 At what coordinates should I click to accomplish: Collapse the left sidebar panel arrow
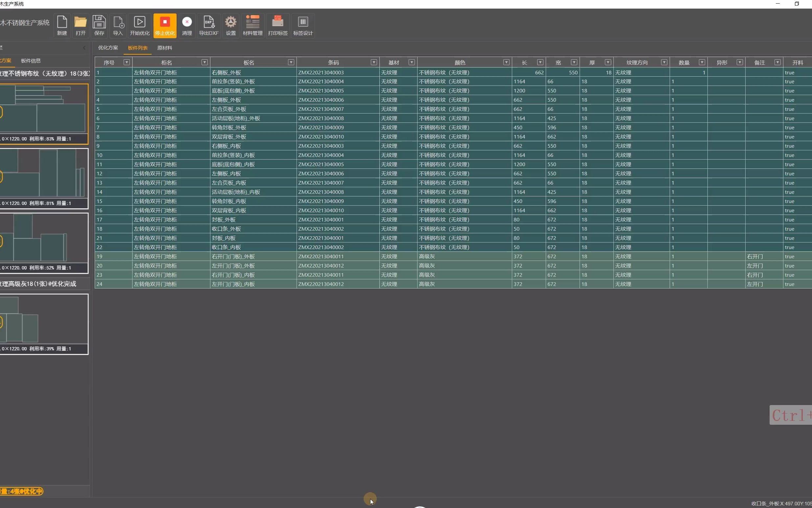tap(84, 48)
